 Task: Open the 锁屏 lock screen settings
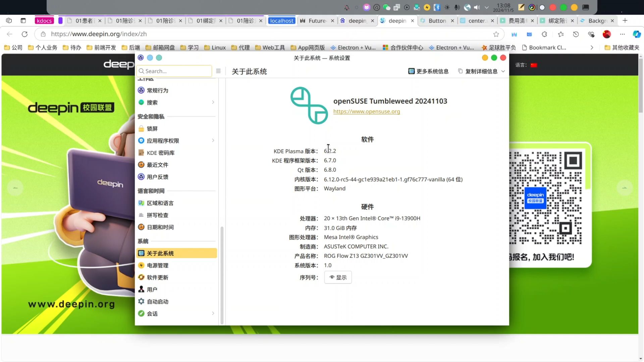176,129
